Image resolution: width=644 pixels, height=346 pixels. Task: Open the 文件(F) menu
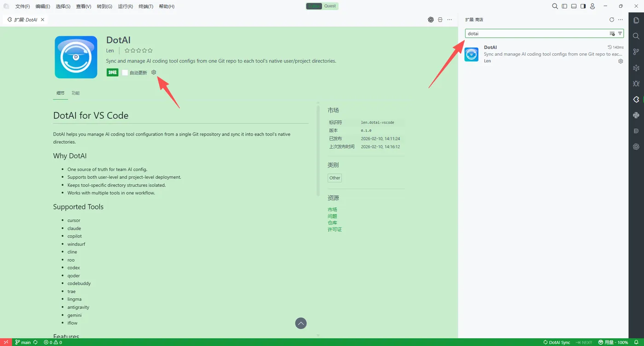pos(23,6)
